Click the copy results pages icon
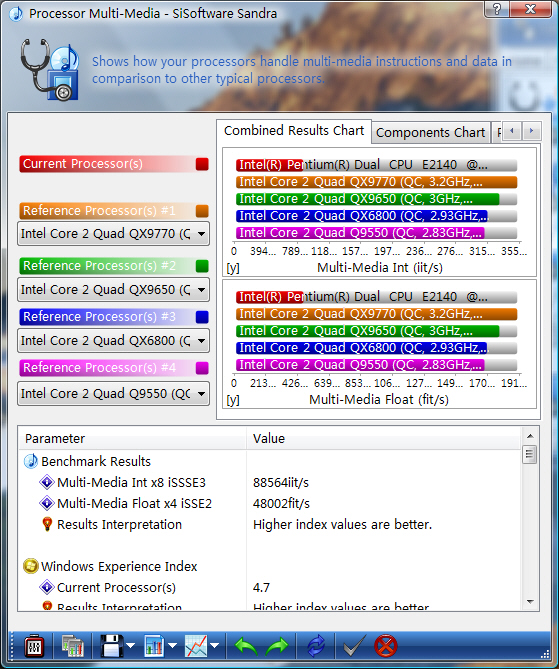This screenshot has width=559, height=669. [x=73, y=646]
